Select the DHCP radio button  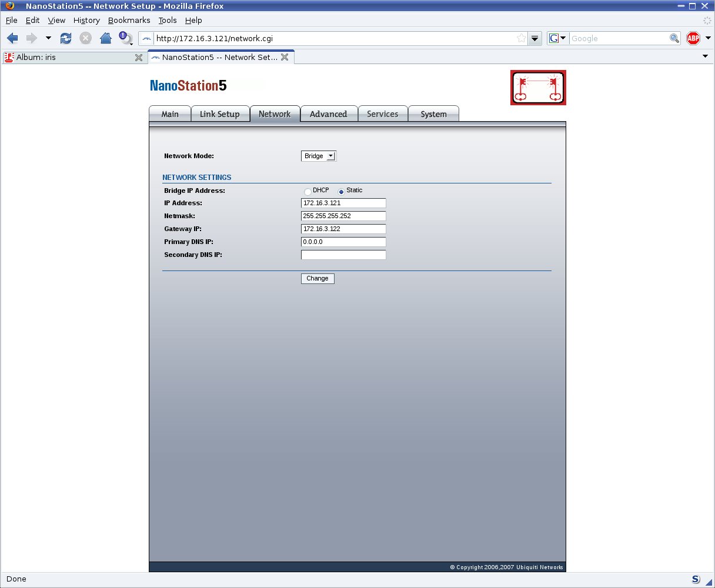coord(308,192)
